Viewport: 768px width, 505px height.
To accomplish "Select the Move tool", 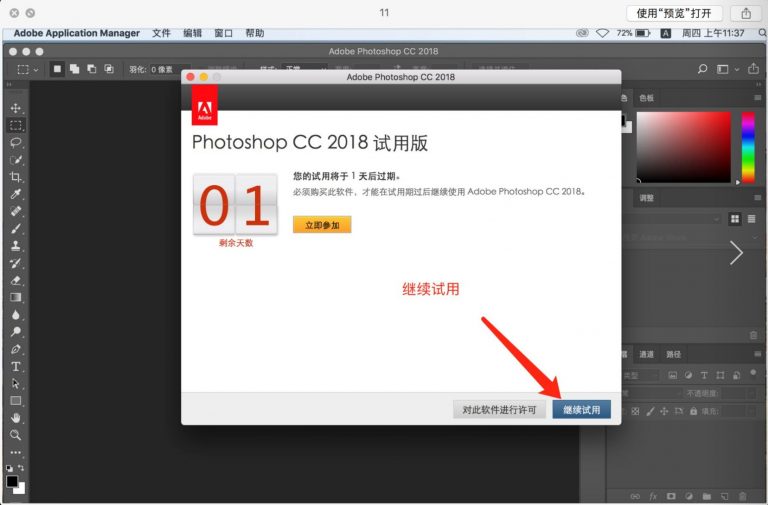I will click(x=16, y=108).
